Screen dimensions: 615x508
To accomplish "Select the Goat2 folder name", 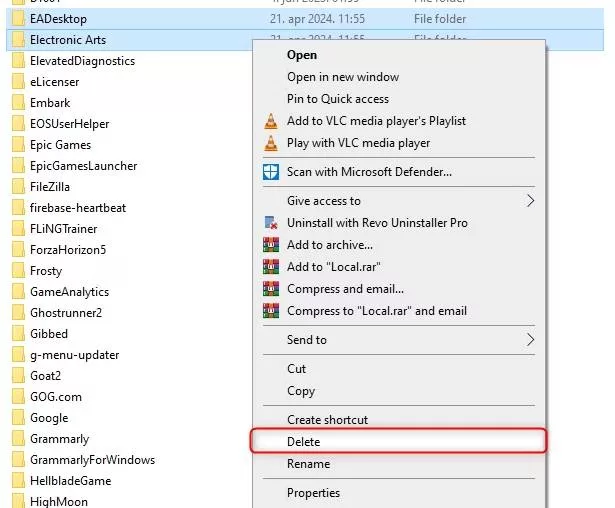I will [x=45, y=376].
